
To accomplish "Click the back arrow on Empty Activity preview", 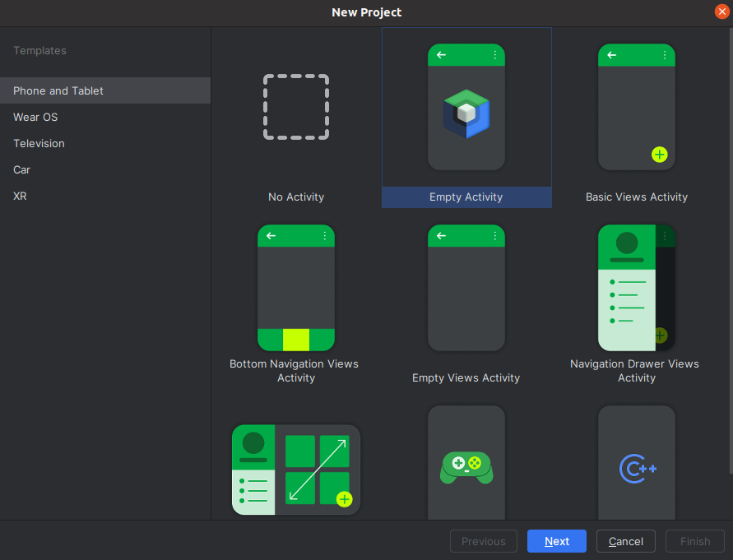I will point(441,54).
